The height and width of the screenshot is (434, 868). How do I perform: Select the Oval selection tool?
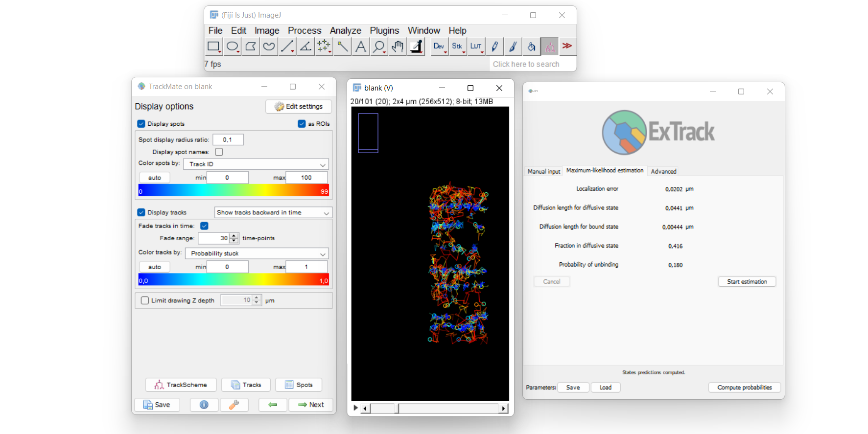[232, 46]
